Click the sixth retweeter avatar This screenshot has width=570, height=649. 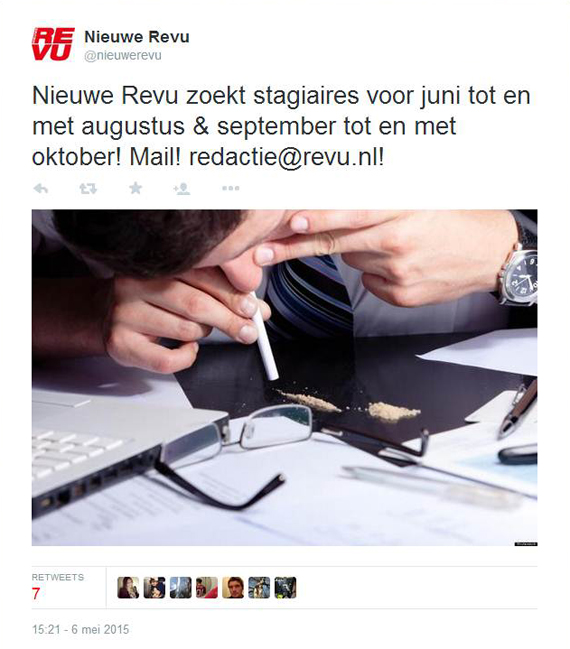coord(259,588)
